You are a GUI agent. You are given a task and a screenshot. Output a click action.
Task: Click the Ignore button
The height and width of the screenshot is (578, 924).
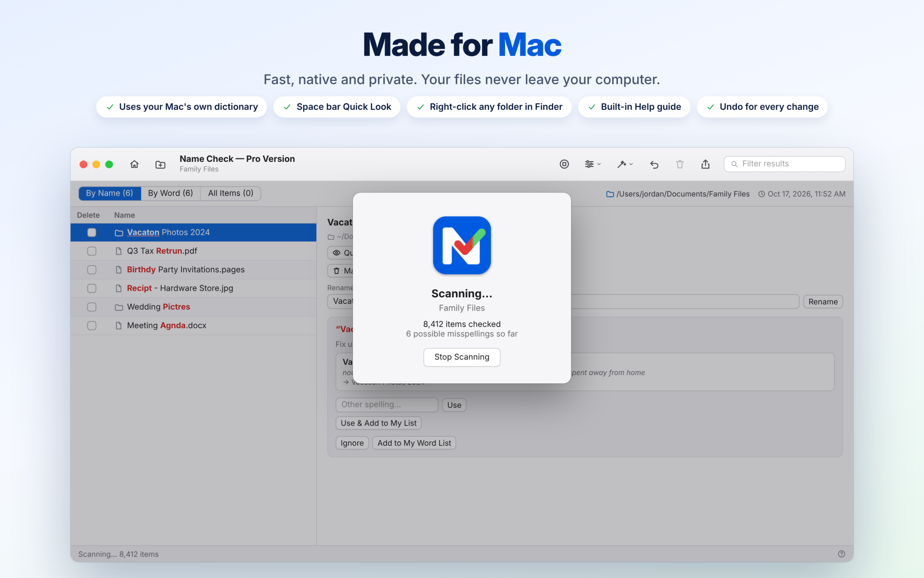coord(352,443)
